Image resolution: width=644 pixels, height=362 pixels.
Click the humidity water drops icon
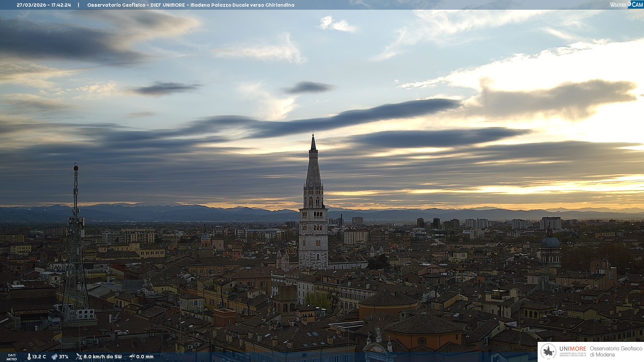pyautogui.click(x=54, y=357)
